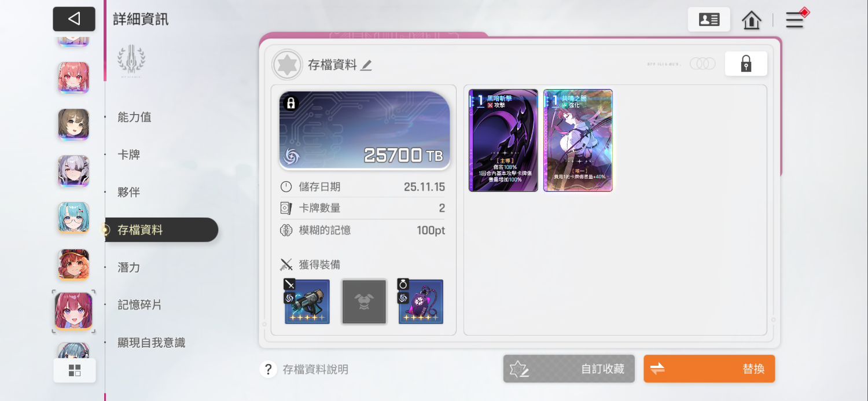Select the 黑暗斬擊 attack card
Image resolution: width=868 pixels, height=401 pixels.
point(503,141)
